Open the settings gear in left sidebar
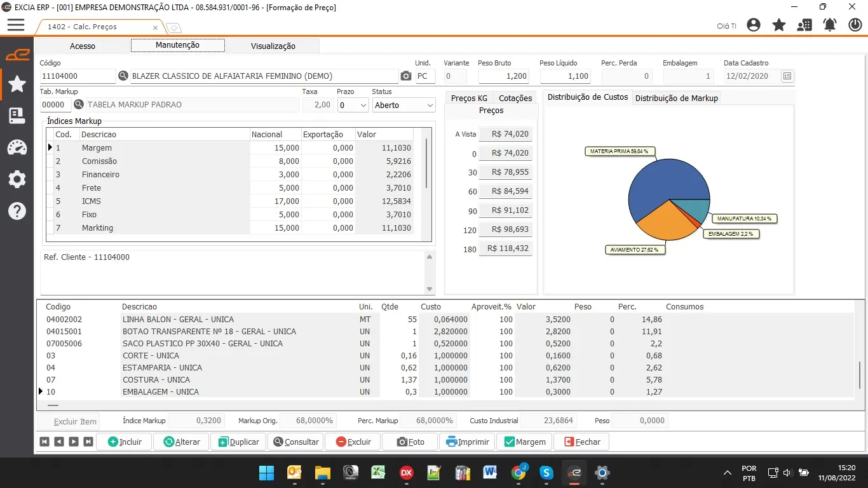Screen dimensions: 868x488 tap(17, 179)
